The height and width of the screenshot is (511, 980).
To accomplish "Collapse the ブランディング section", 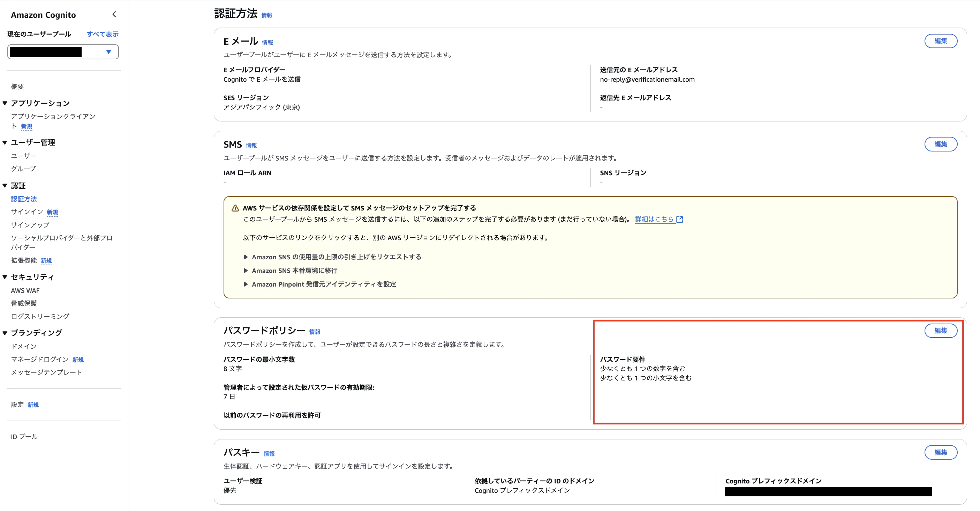I will tap(5, 333).
